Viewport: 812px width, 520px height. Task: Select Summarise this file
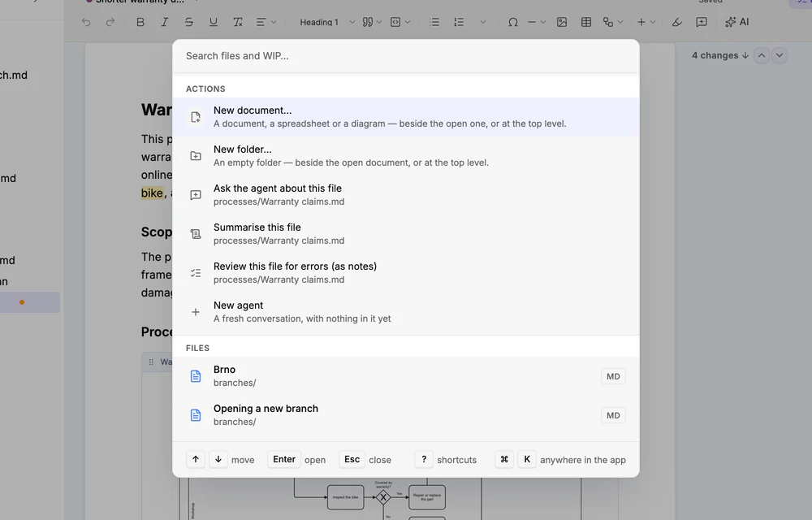405,234
